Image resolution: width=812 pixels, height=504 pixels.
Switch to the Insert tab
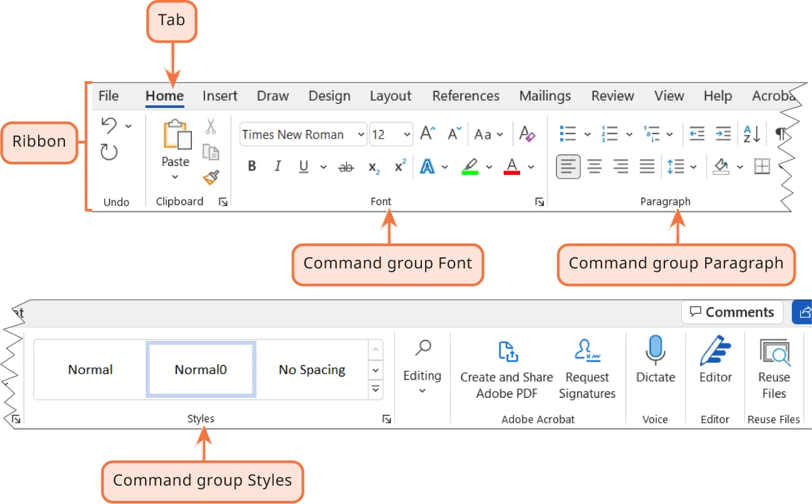[220, 96]
